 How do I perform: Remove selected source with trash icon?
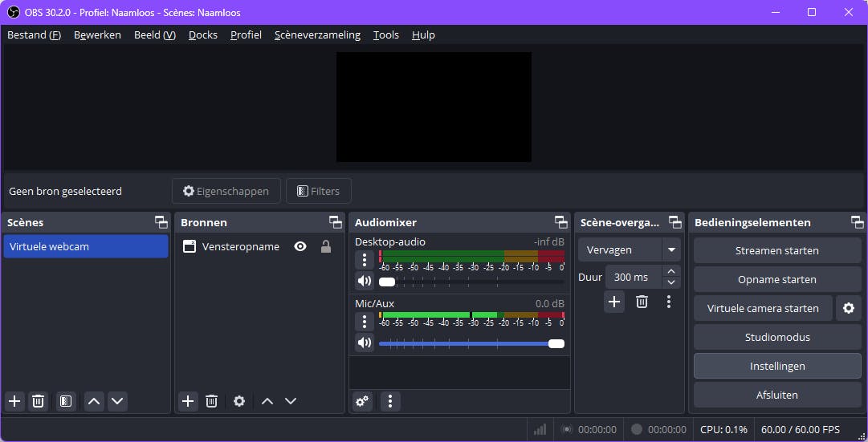(x=211, y=401)
